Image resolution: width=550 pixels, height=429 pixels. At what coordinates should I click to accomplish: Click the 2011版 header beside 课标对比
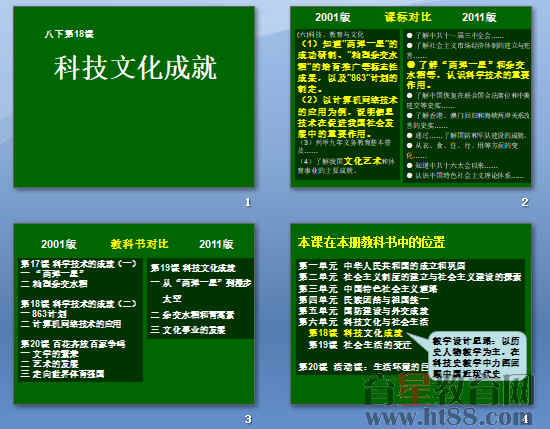pyautogui.click(x=479, y=17)
